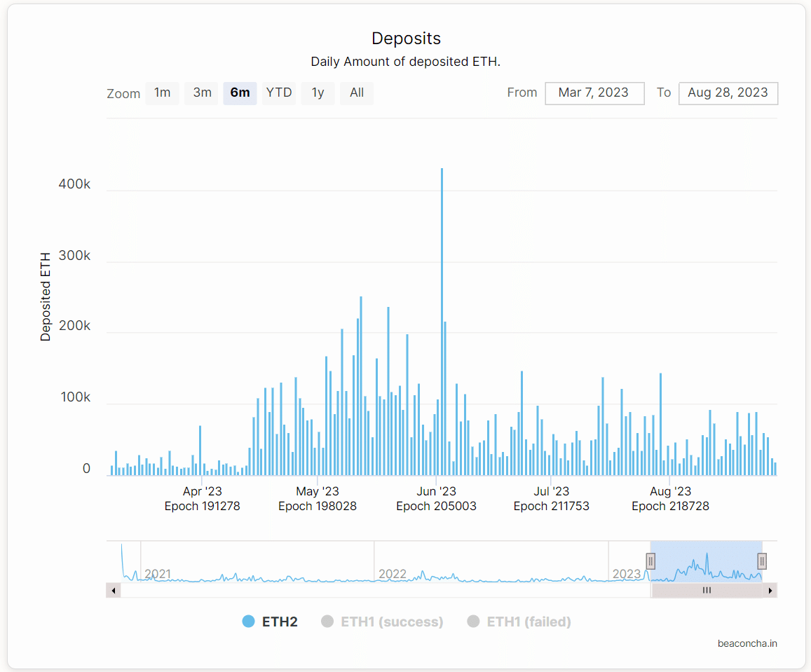Open the From date field
This screenshot has width=811, height=672.
[594, 93]
